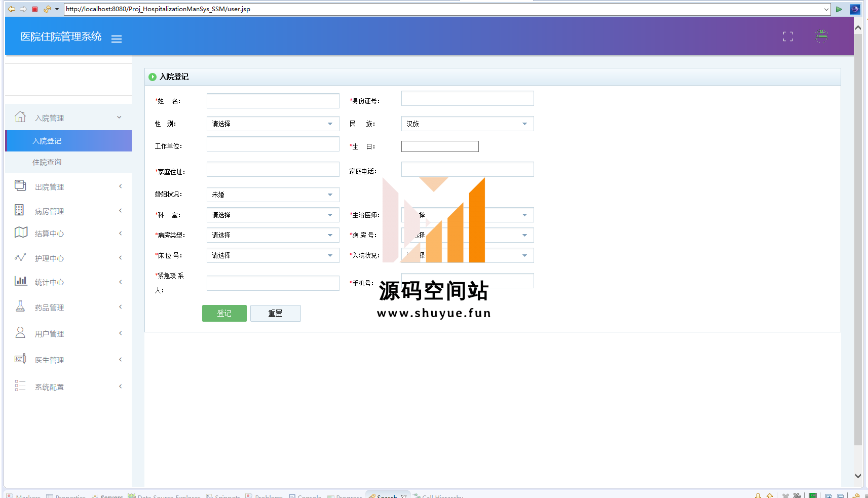Click the user avatar icon in the header
Screen dimensions: 868x498
[x=821, y=36]
